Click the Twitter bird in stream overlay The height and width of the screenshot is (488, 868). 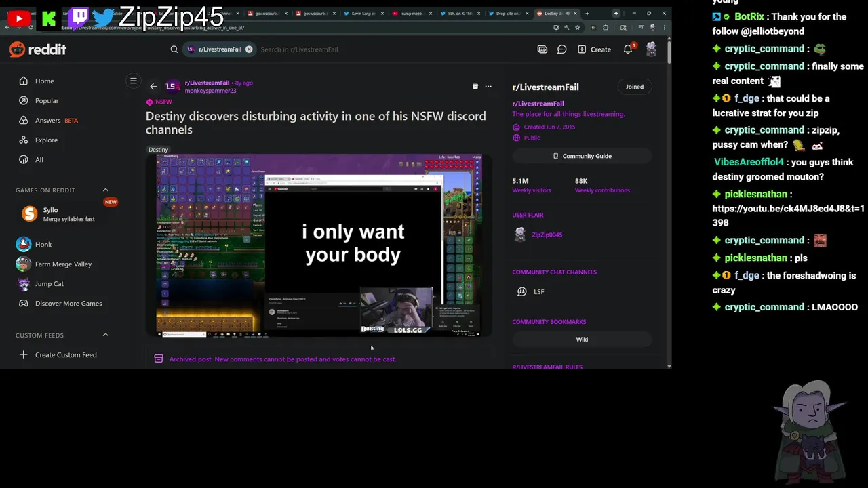tap(103, 19)
